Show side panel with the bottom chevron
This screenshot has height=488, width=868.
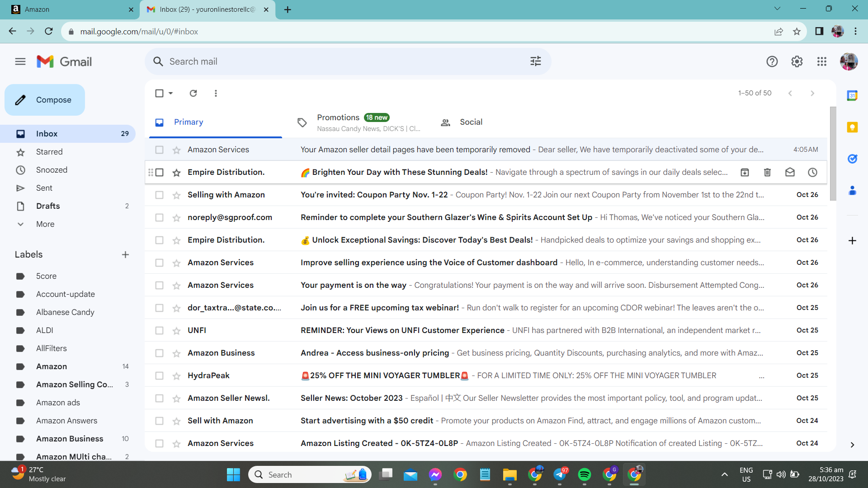click(x=852, y=445)
